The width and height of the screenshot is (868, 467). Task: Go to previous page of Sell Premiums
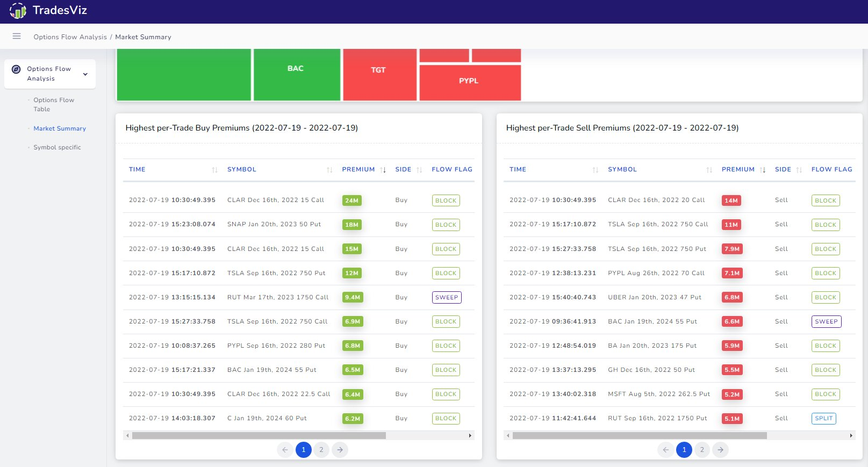[x=666, y=450]
